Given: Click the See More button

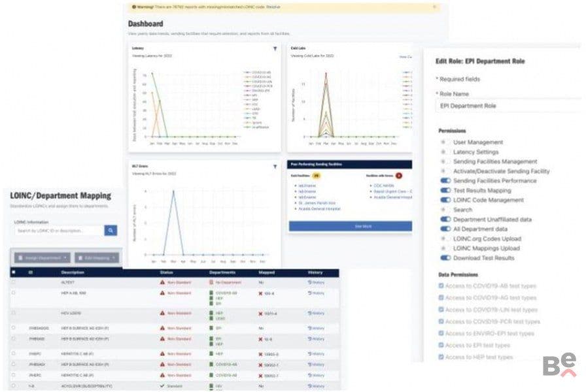Looking at the screenshot, I should (x=351, y=226).
